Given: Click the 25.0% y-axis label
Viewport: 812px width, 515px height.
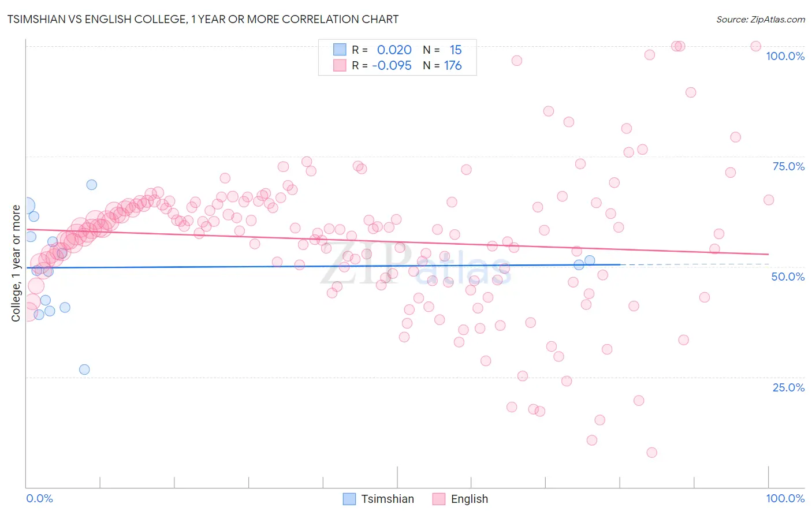Looking at the screenshot, I should (x=788, y=387).
